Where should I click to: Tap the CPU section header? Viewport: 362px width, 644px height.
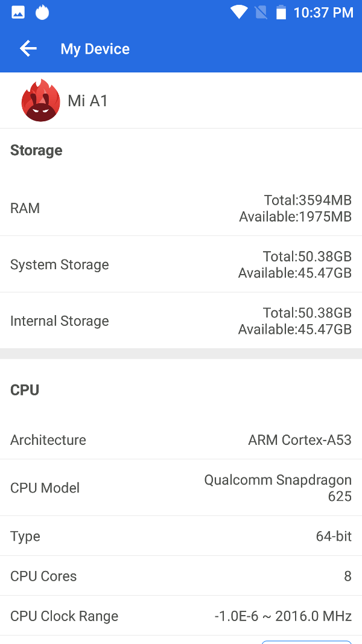click(25, 390)
